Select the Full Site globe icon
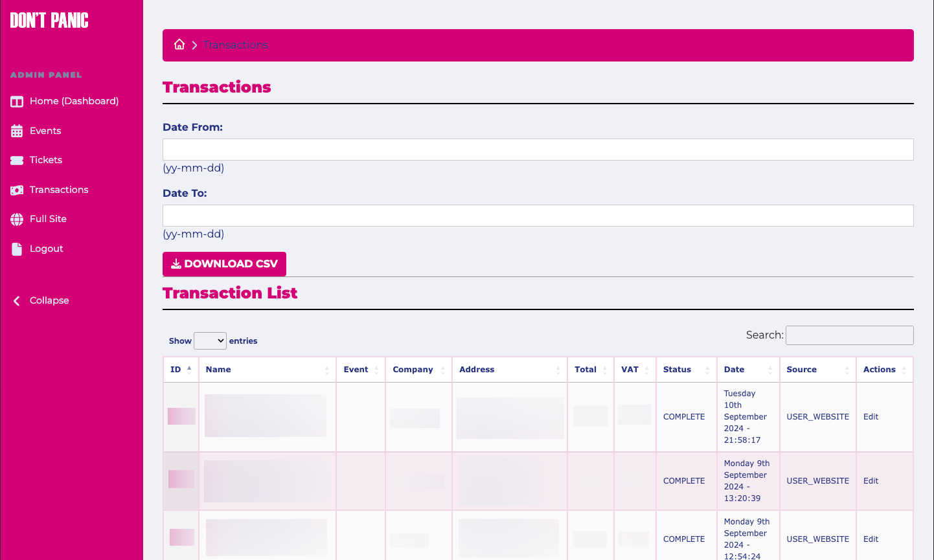 tap(16, 219)
